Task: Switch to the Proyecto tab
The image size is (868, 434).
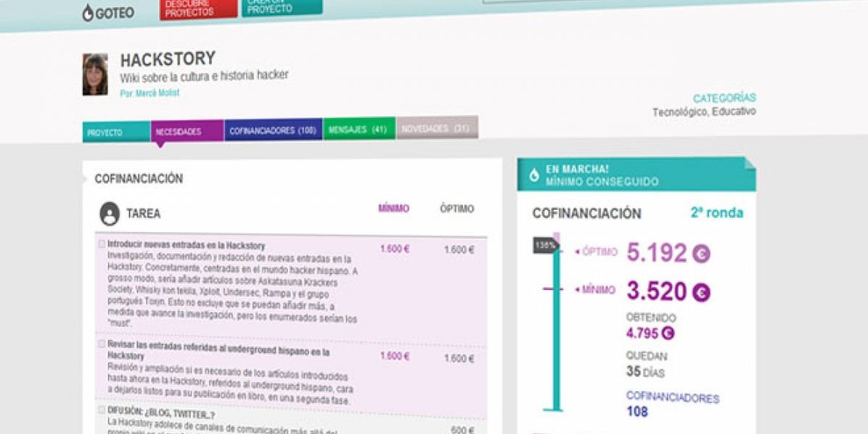Action: (x=116, y=132)
